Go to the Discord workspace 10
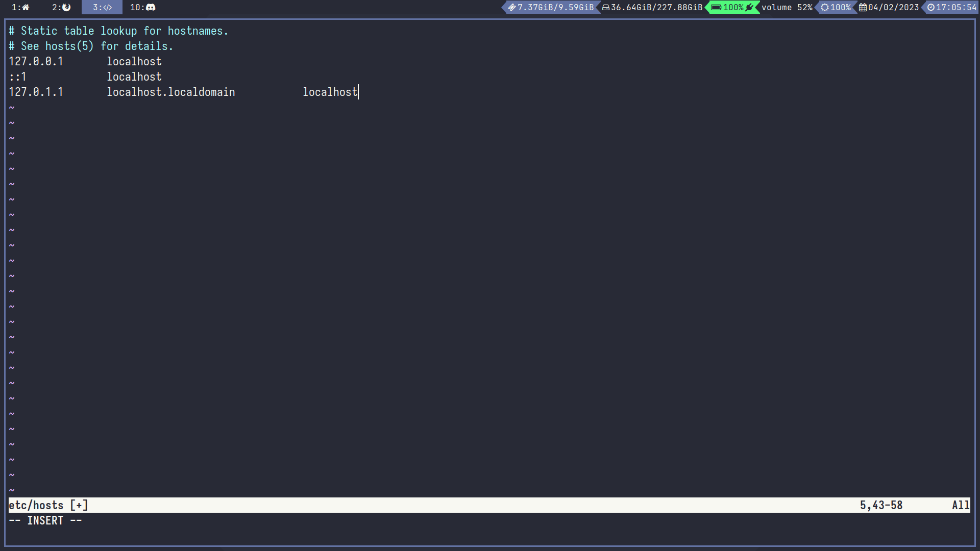 pos(142,7)
